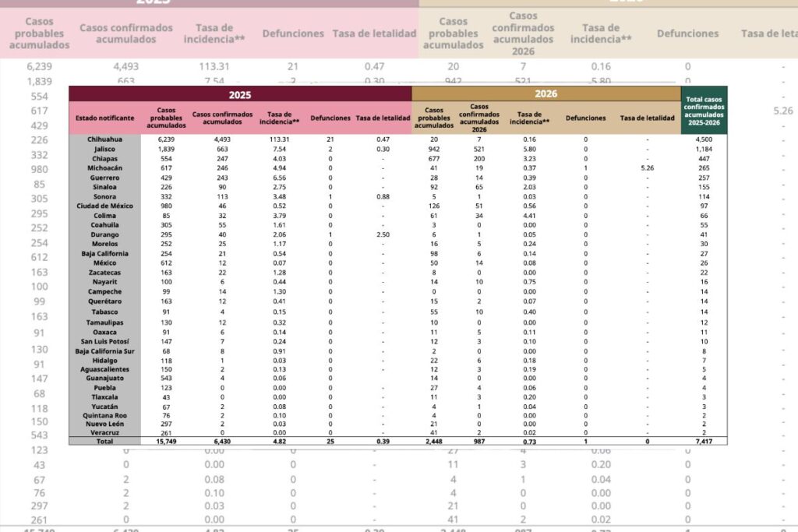Click the maroon 2025 header band in the bordered table
This screenshot has height=532, width=798.
click(x=240, y=93)
